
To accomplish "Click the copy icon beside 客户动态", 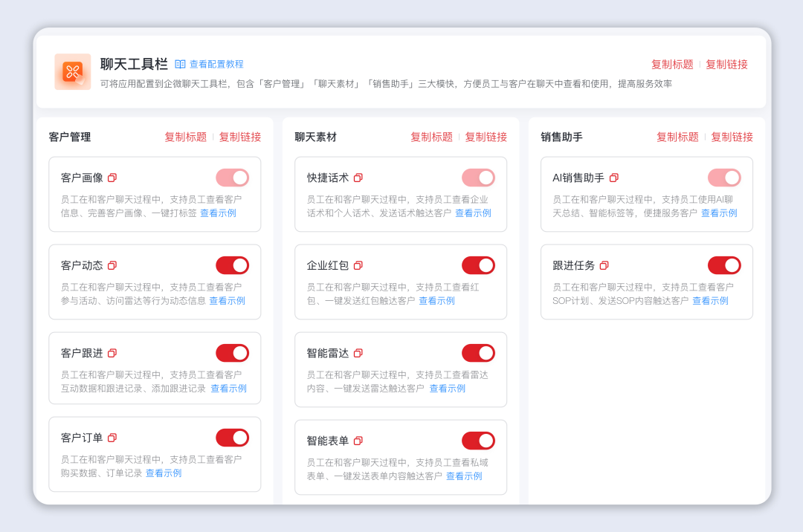I will (x=112, y=265).
